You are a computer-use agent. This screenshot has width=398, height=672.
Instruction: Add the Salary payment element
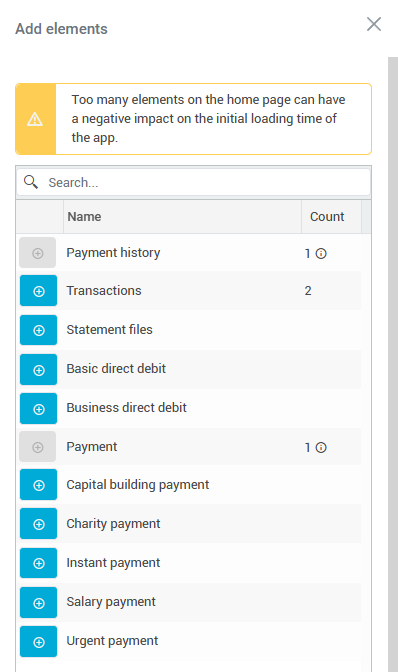pyautogui.click(x=38, y=602)
